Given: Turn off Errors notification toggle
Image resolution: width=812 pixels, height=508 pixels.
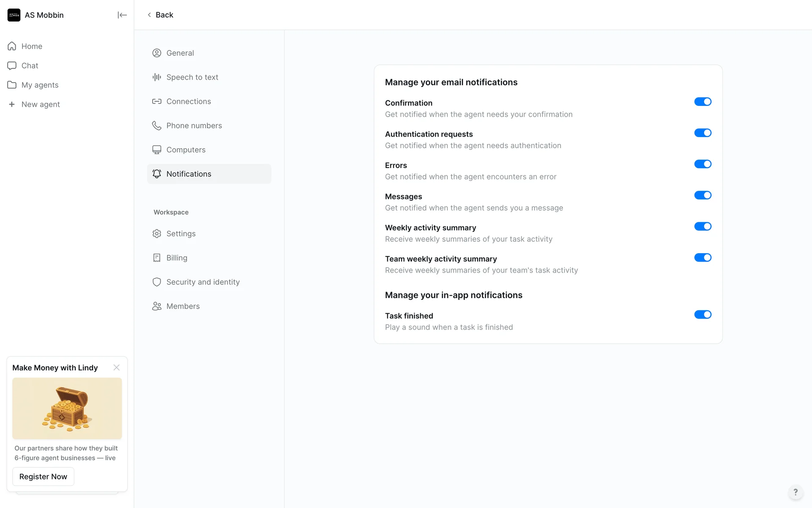Looking at the screenshot, I should 702,164.
